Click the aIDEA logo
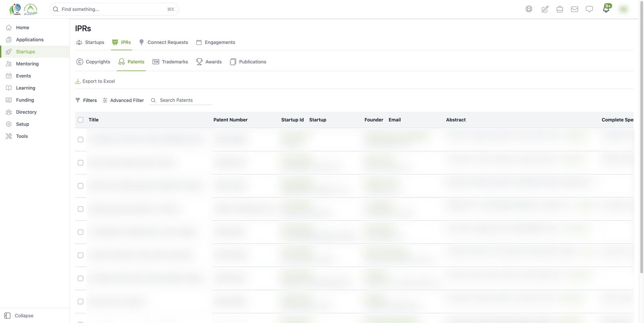 pyautogui.click(x=31, y=9)
